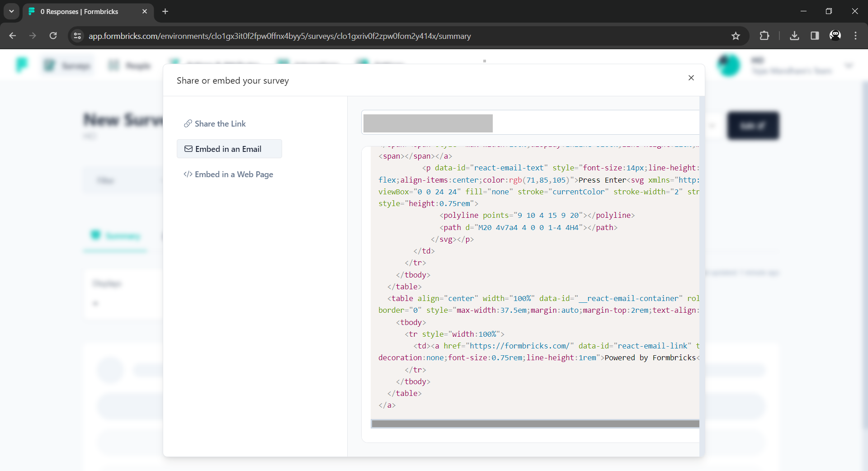Open the dropdown chevron beside the dark embed button
868x471 pixels.
(712, 126)
